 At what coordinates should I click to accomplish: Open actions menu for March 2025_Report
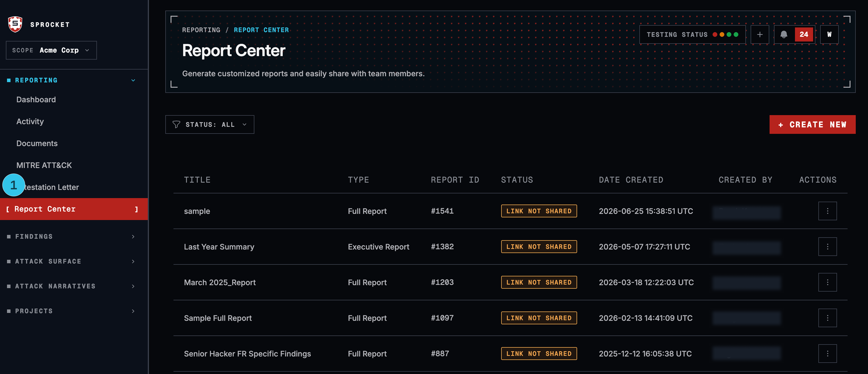828,282
